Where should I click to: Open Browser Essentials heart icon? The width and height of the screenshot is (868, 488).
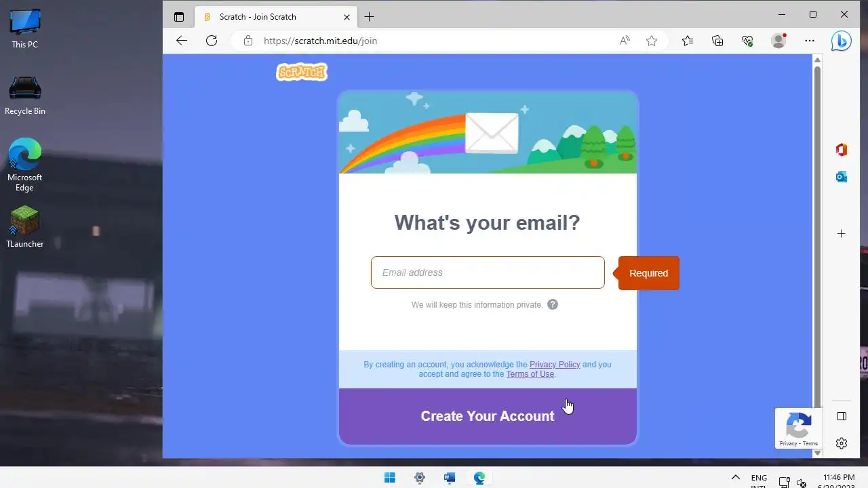click(747, 41)
